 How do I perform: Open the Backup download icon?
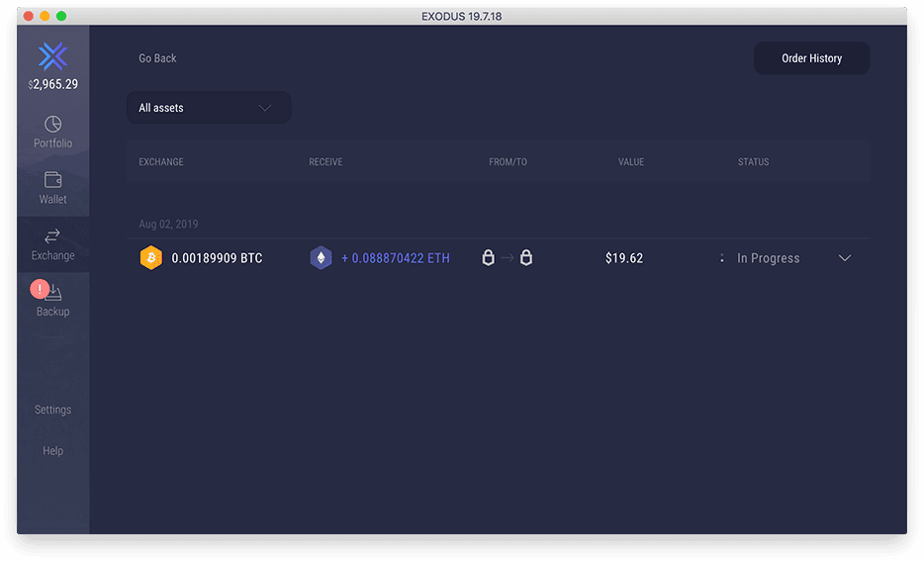[54, 292]
